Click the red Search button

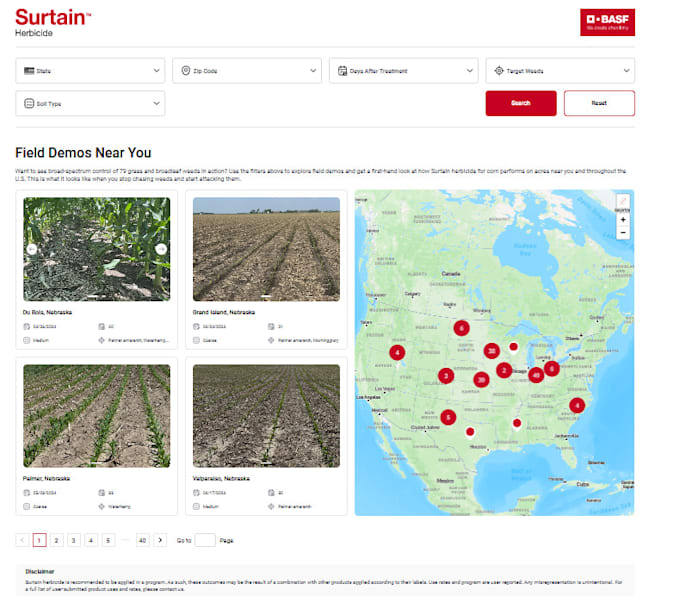521,103
